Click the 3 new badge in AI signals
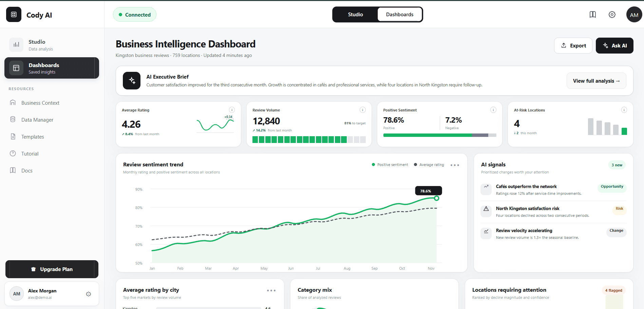Image resolution: width=644 pixels, height=309 pixels. click(x=617, y=165)
